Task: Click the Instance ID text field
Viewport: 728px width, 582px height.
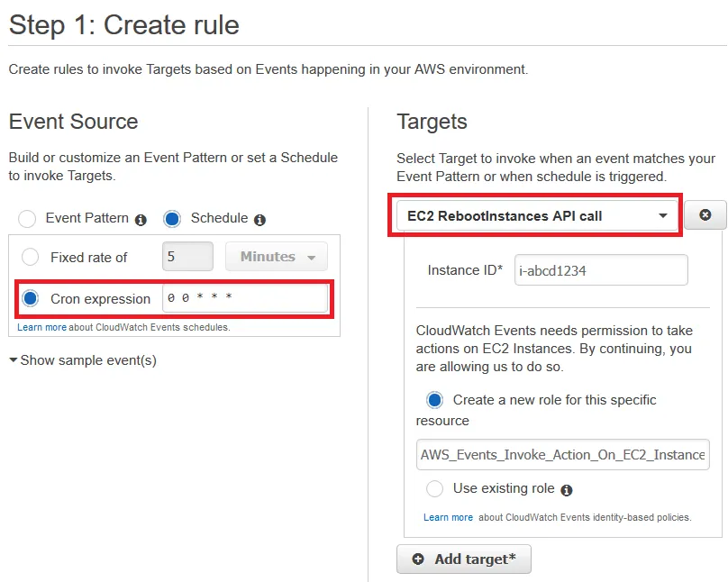Action: pos(601,270)
